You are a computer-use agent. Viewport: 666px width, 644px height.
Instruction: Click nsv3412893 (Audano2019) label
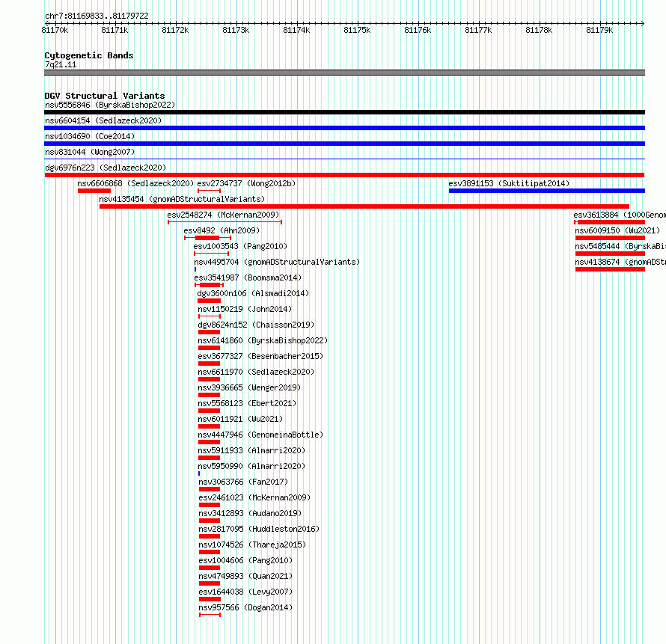[250, 513]
